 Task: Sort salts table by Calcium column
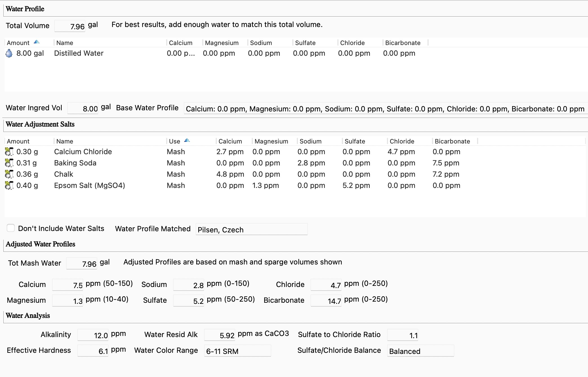coord(234,141)
